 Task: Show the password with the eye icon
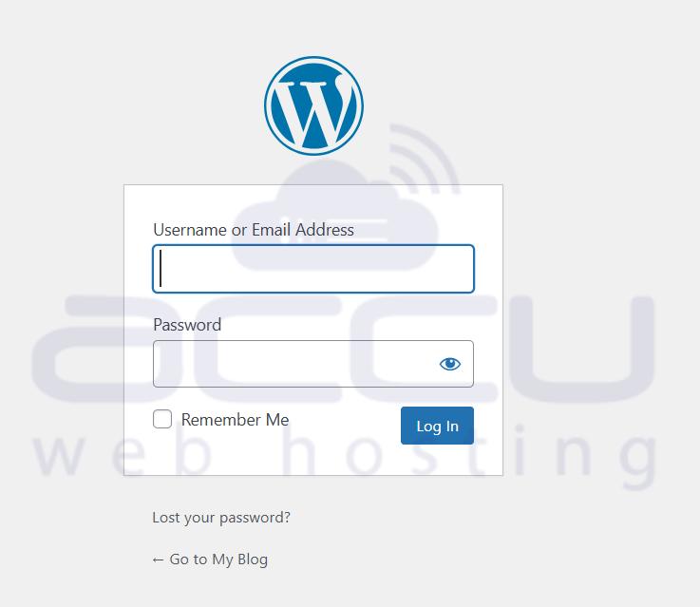coord(449,364)
